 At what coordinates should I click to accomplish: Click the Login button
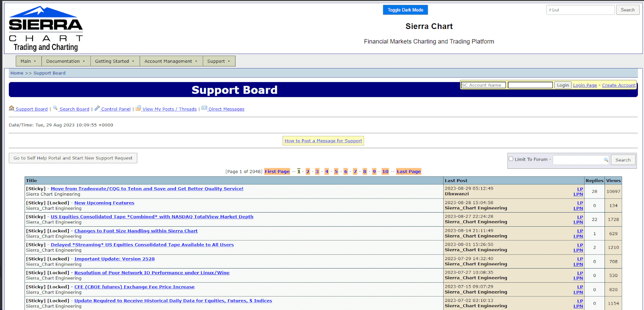(563, 85)
